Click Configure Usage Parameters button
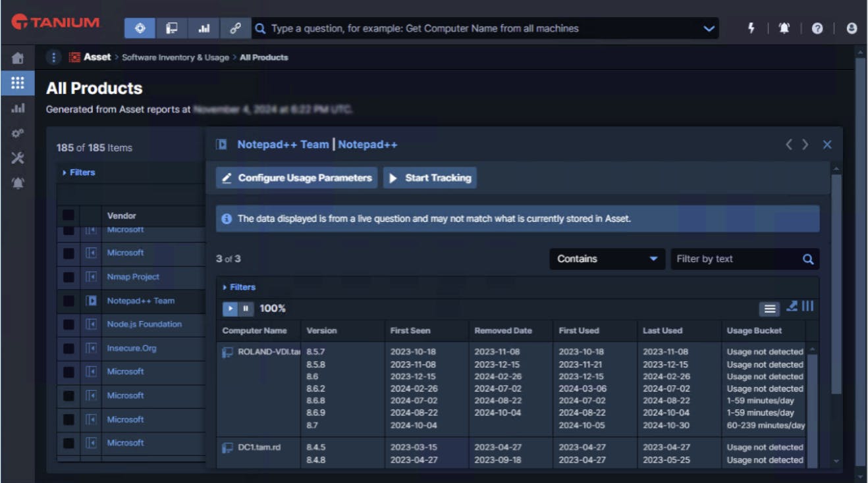Image resolution: width=868 pixels, height=483 pixels. click(x=296, y=178)
